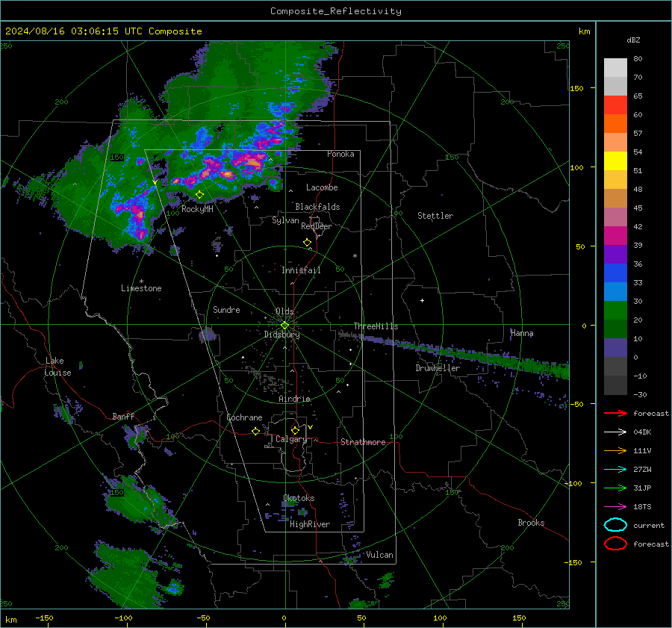Viewport: 672px width, 628px height.
Task: Click the light gray swatch beside 80 dBZ
Action: click(x=615, y=67)
